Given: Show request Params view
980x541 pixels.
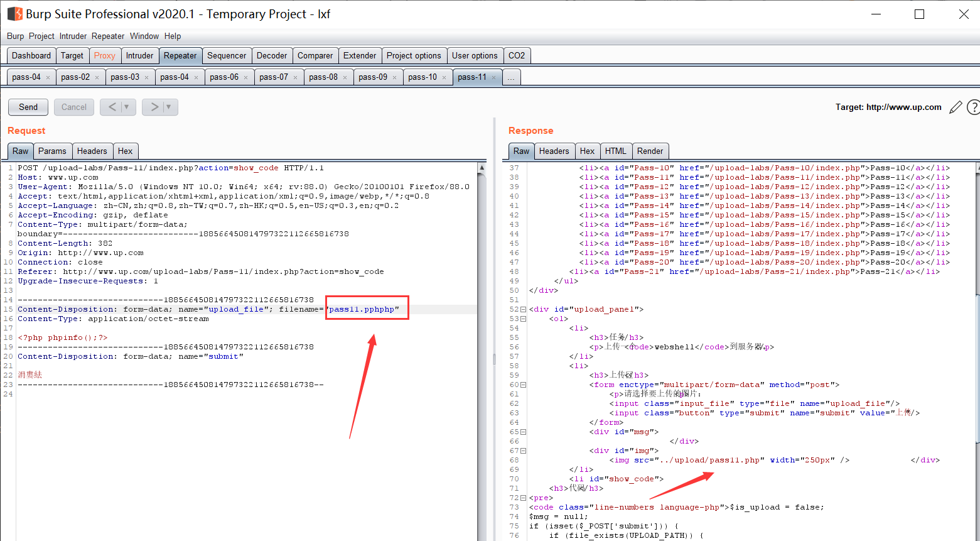Looking at the screenshot, I should (x=52, y=151).
